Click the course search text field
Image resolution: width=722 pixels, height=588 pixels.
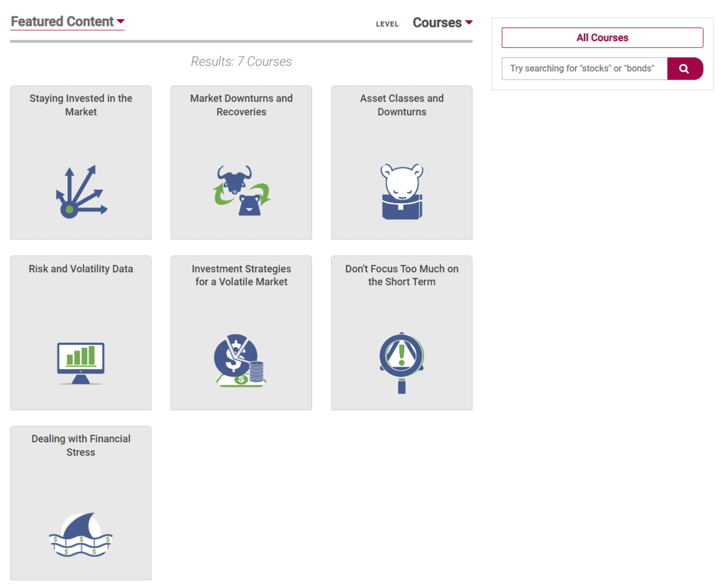point(584,69)
